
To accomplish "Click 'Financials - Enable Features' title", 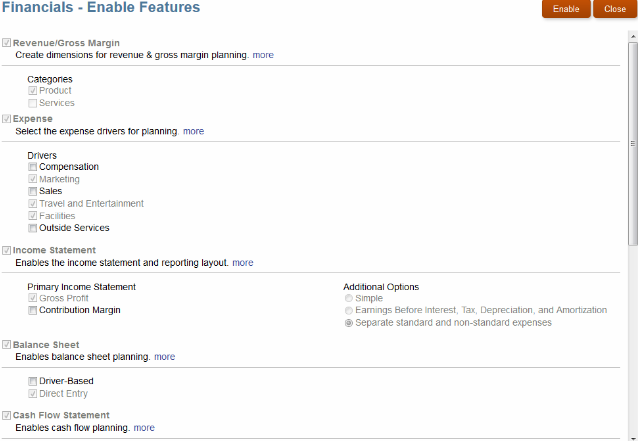I will [101, 7].
